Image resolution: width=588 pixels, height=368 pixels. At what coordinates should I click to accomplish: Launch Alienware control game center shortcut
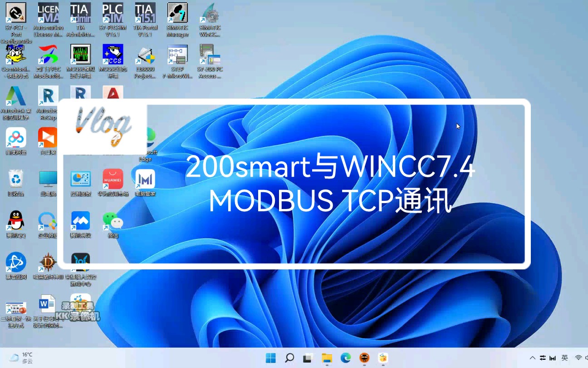point(81,263)
